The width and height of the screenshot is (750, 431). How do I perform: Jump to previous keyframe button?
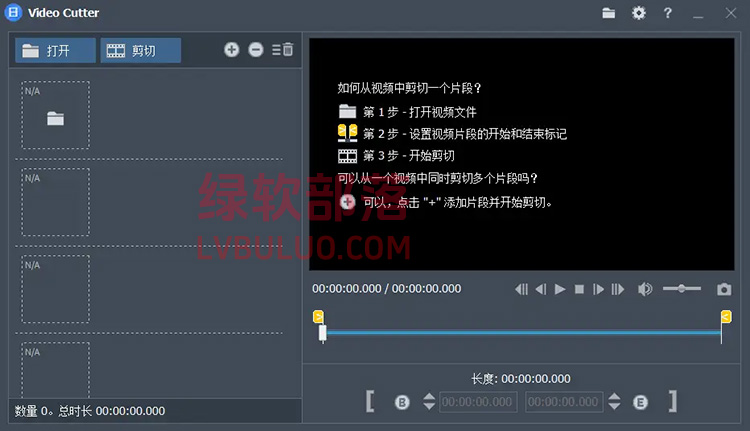521,289
